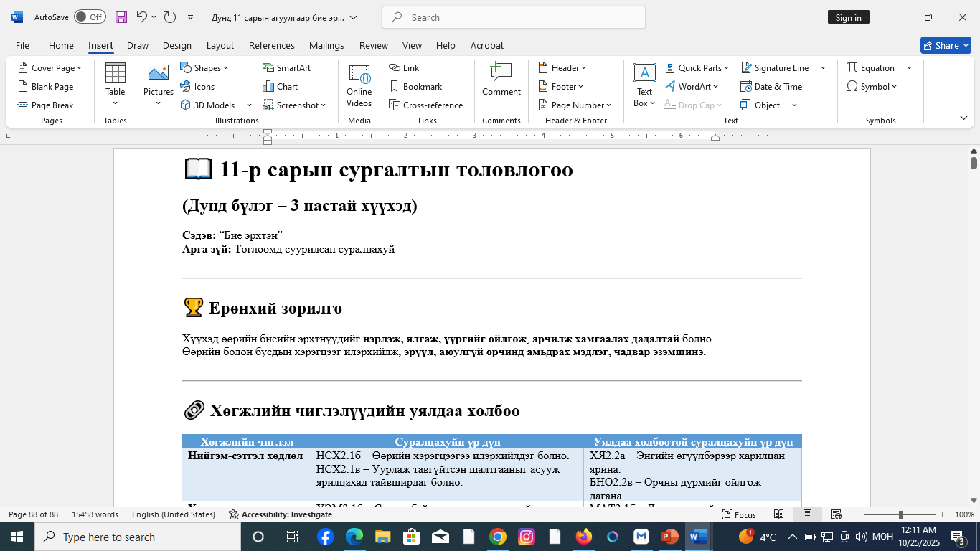Open the Shapes dropdown
This screenshot has width=980, height=551.
tap(207, 67)
